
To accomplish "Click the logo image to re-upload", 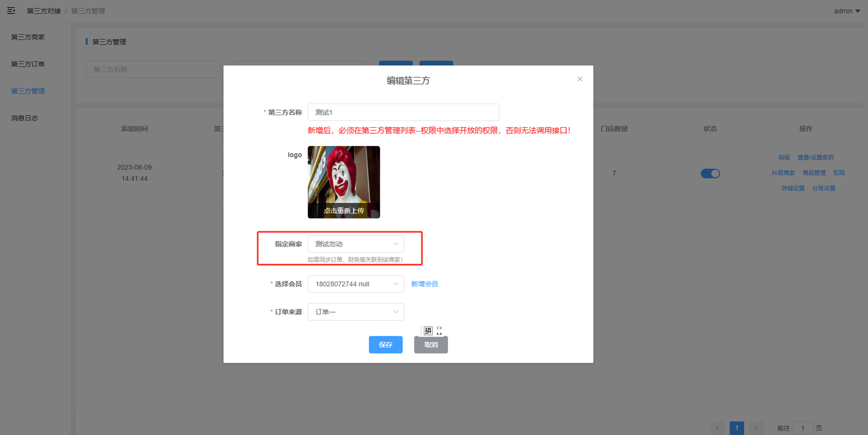I will (x=344, y=182).
